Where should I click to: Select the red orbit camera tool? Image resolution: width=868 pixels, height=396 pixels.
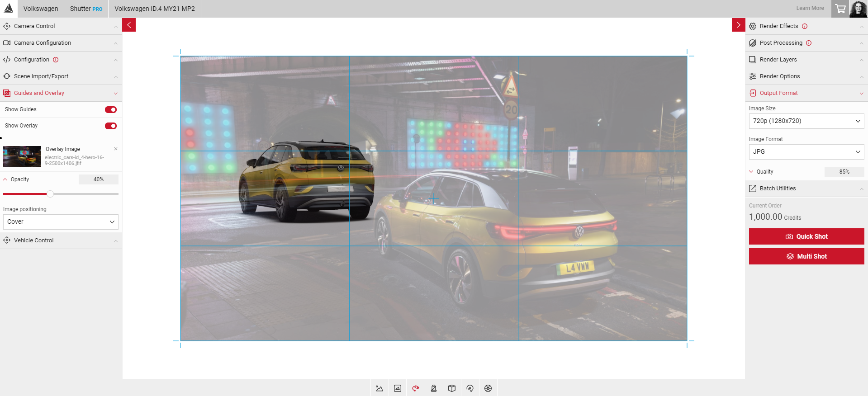[x=416, y=388]
